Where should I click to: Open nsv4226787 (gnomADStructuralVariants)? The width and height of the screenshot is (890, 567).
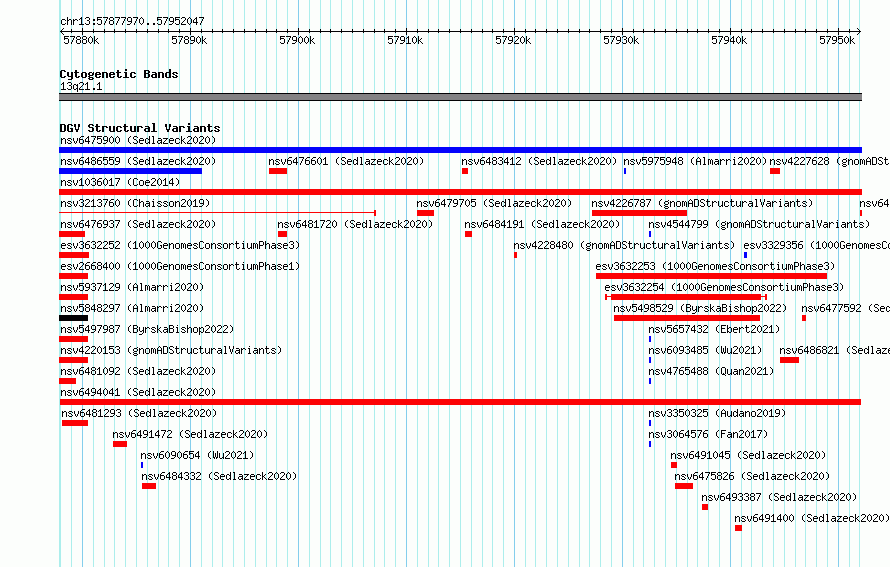point(702,203)
